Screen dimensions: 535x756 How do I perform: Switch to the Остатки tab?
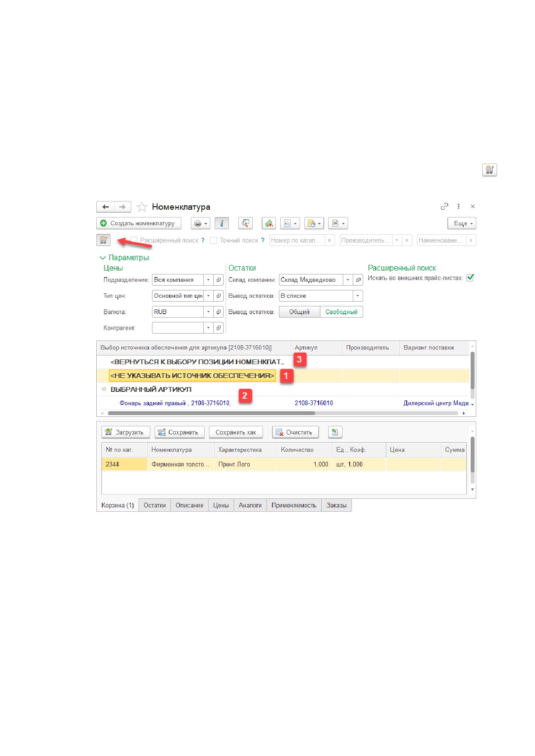coord(155,505)
